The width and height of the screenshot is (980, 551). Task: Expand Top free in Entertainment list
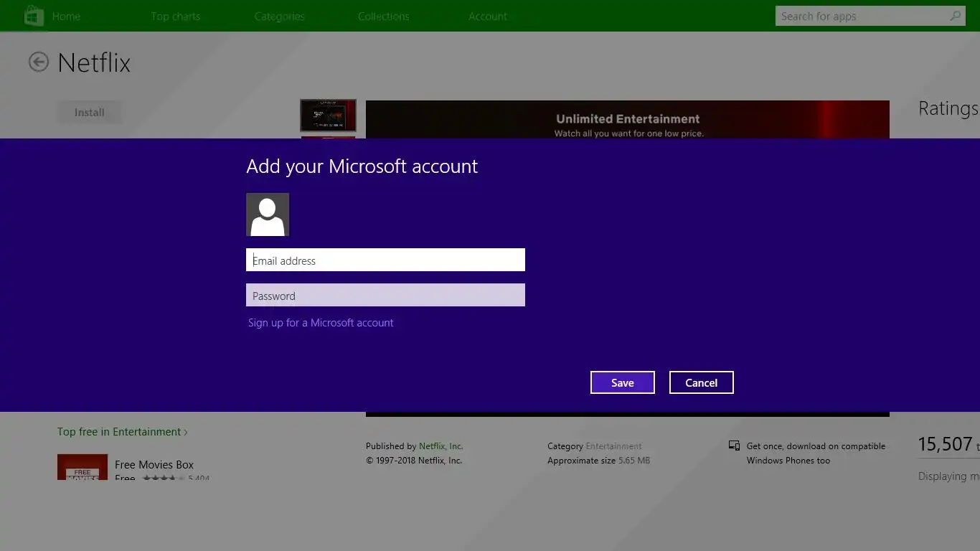point(123,431)
